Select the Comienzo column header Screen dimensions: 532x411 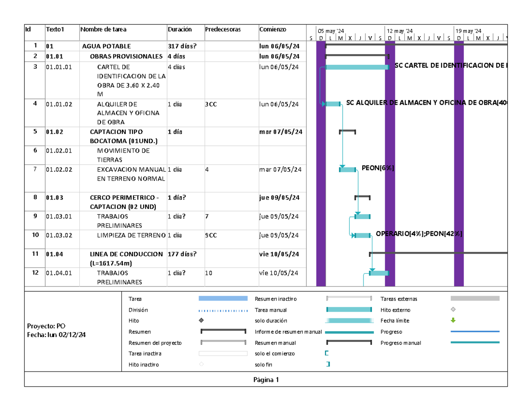click(273, 30)
